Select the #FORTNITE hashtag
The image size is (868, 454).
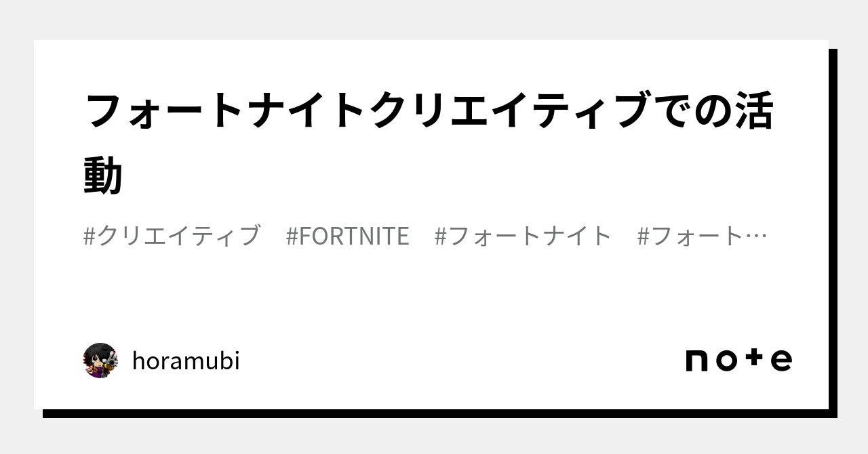[x=348, y=236]
